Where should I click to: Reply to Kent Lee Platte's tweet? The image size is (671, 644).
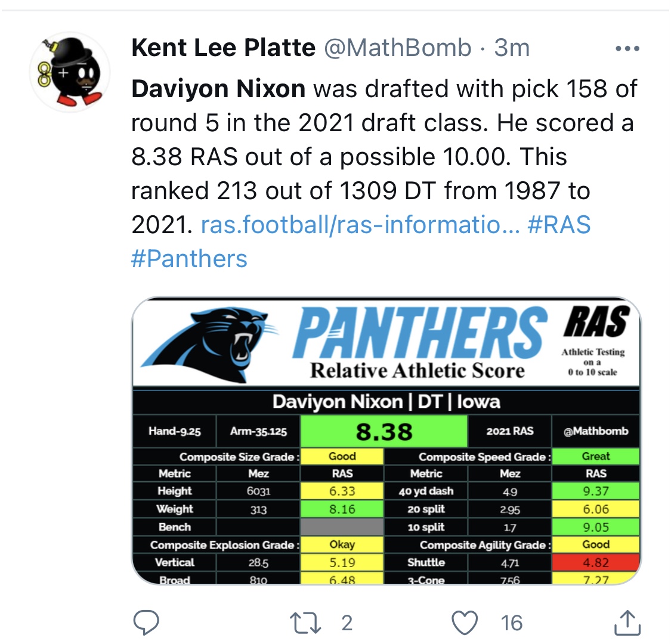point(146,623)
